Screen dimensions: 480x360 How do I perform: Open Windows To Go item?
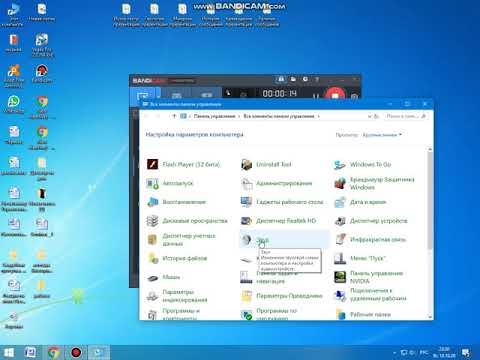363,164
